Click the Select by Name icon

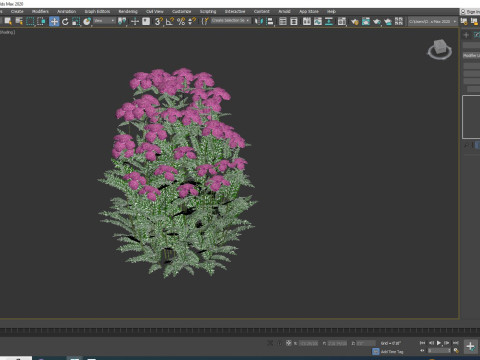tap(19, 21)
